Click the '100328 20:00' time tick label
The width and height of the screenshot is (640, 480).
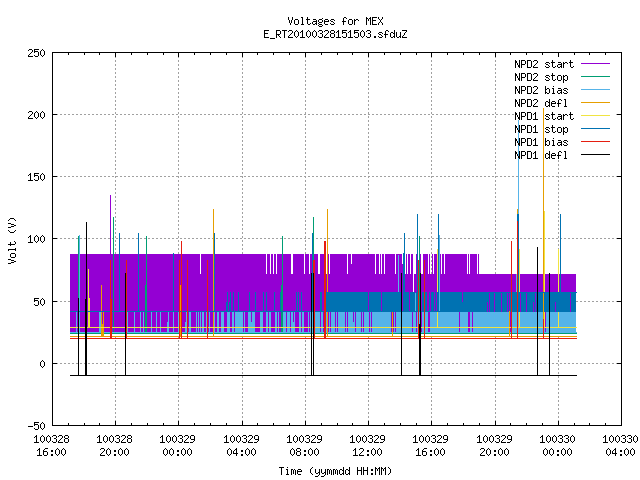click(115, 446)
